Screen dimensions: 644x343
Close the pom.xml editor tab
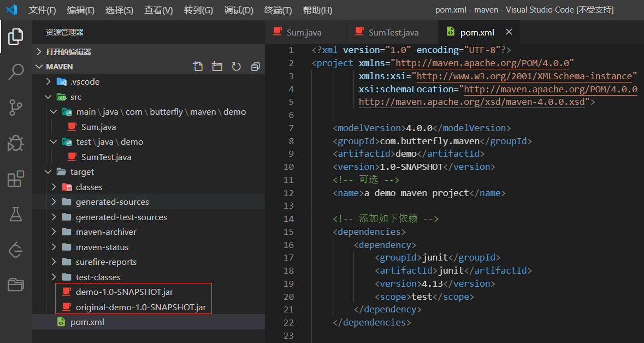click(x=509, y=32)
